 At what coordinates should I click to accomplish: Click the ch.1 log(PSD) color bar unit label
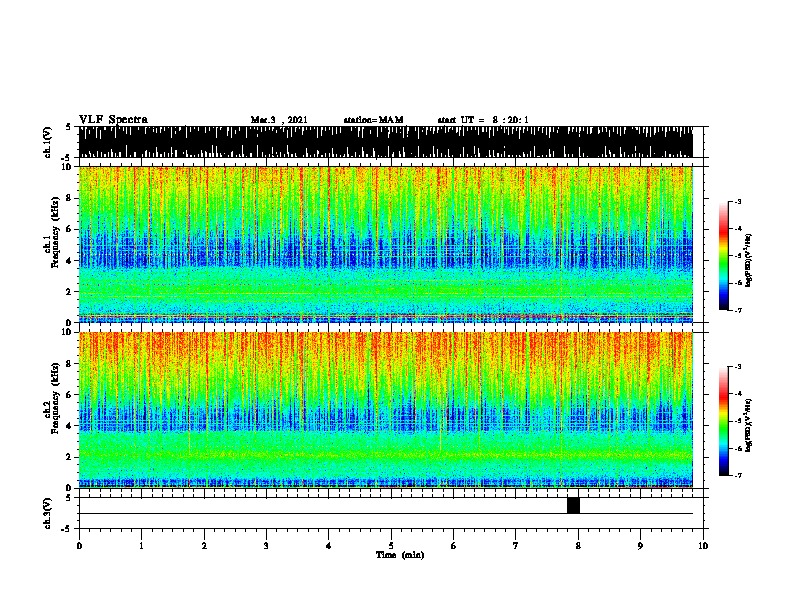pos(749,260)
